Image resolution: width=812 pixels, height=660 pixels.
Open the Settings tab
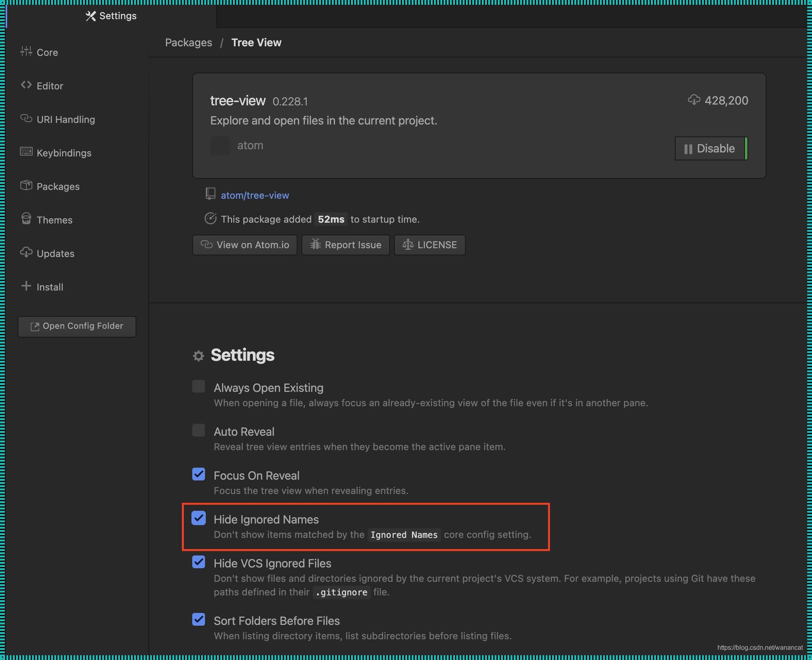111,16
